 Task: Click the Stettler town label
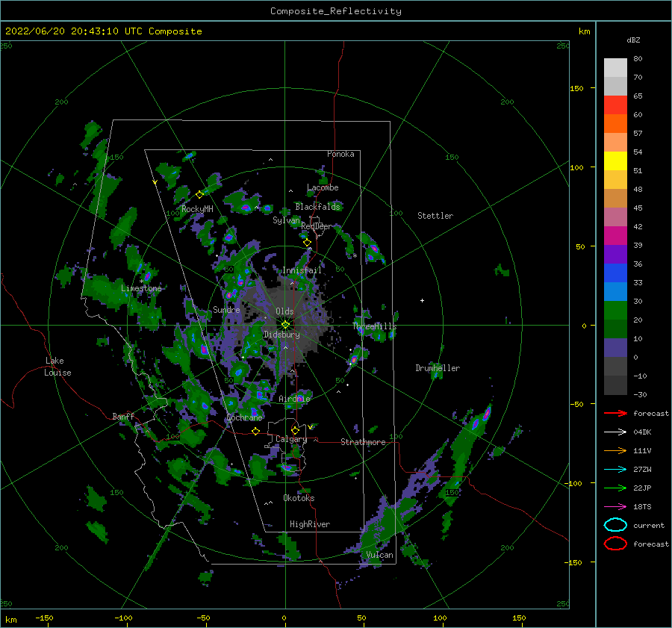435,216
